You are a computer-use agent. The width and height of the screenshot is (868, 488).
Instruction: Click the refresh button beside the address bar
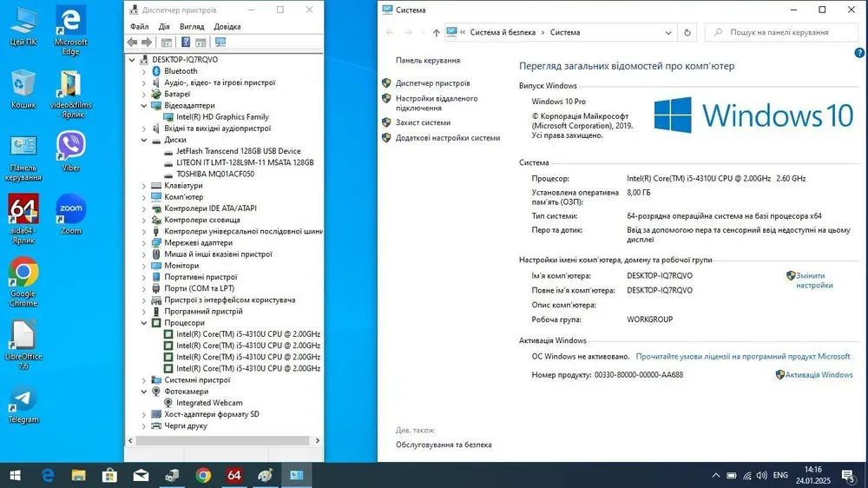(x=687, y=32)
